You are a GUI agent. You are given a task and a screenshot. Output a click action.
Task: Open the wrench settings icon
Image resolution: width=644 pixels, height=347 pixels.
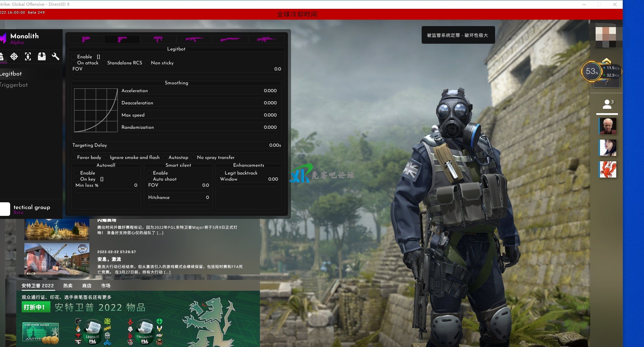pyautogui.click(x=55, y=57)
